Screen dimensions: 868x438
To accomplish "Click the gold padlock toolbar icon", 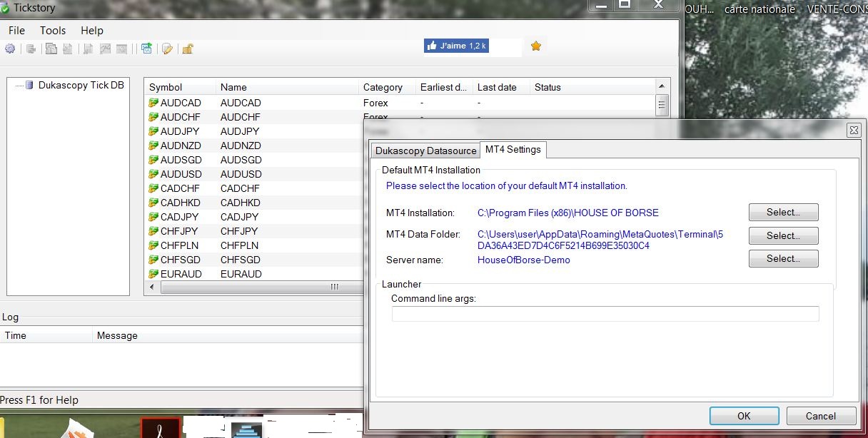I will coord(188,49).
